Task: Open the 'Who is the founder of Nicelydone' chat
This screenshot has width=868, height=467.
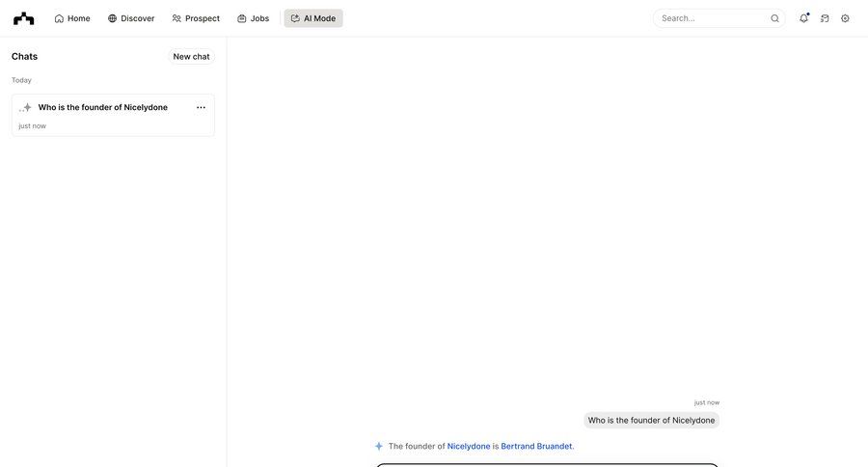Action: click(x=113, y=115)
